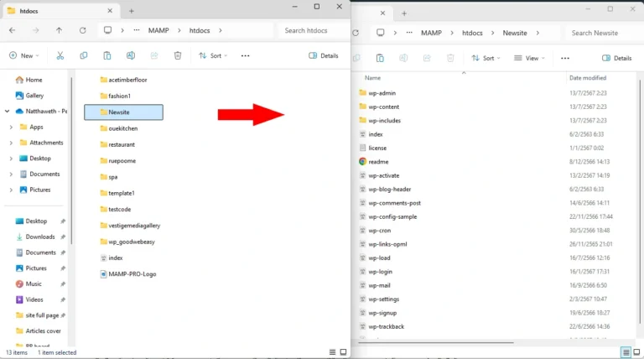Expand the Pictures tree node
The width and height of the screenshot is (644, 359).
point(11,190)
